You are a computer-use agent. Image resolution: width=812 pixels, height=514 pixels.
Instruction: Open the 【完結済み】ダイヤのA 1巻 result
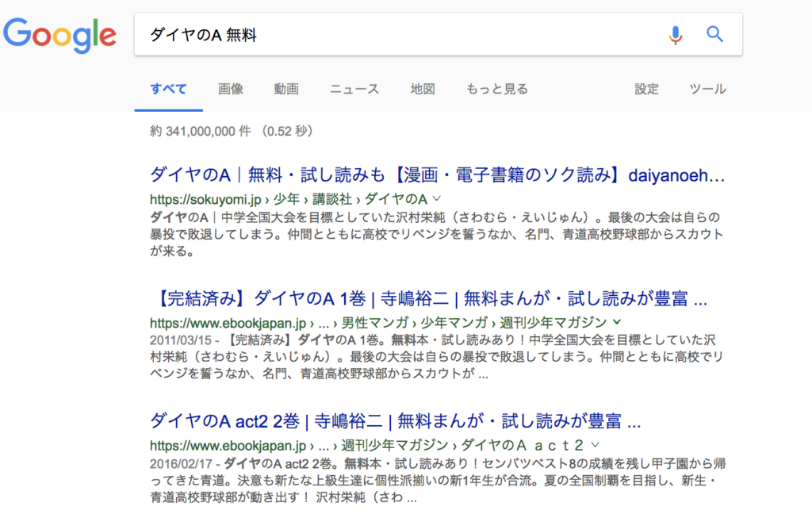tap(429, 298)
